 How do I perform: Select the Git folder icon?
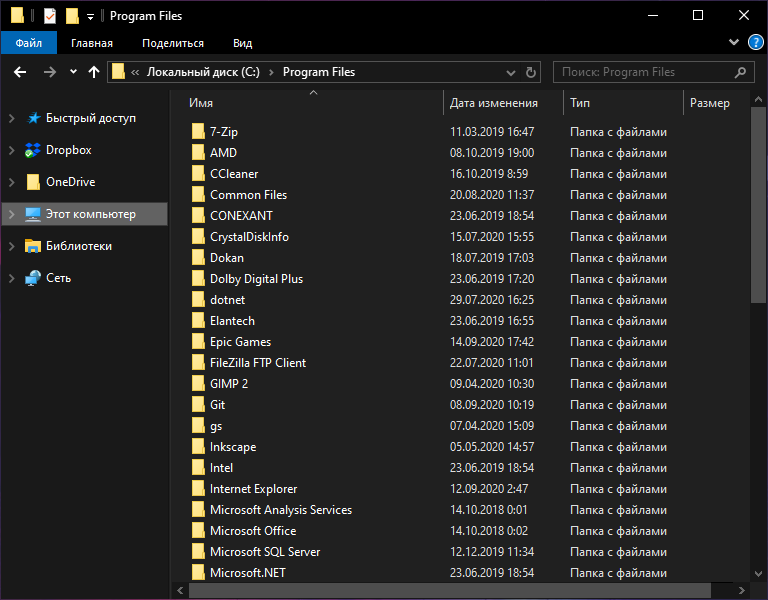click(198, 405)
